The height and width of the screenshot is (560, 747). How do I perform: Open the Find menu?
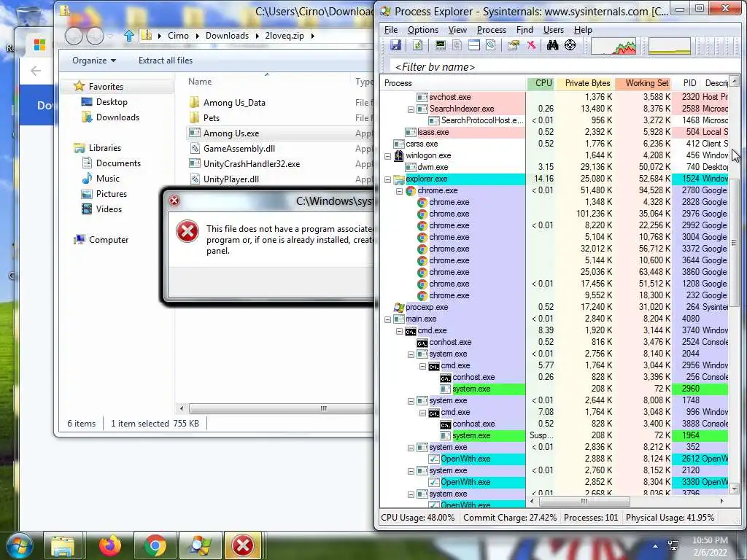click(x=525, y=29)
